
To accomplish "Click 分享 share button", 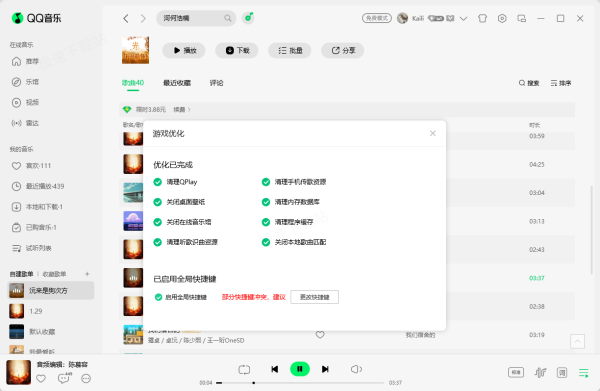I will (x=342, y=51).
